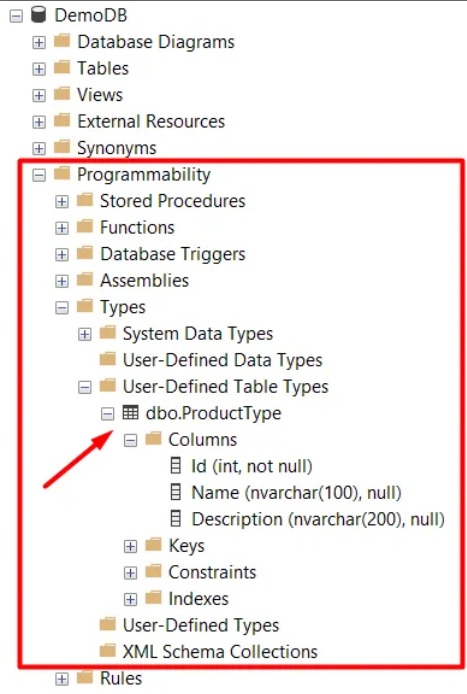Viewport: 467px width, 694px height.
Task: Expand the Keys folder
Action: (130, 547)
